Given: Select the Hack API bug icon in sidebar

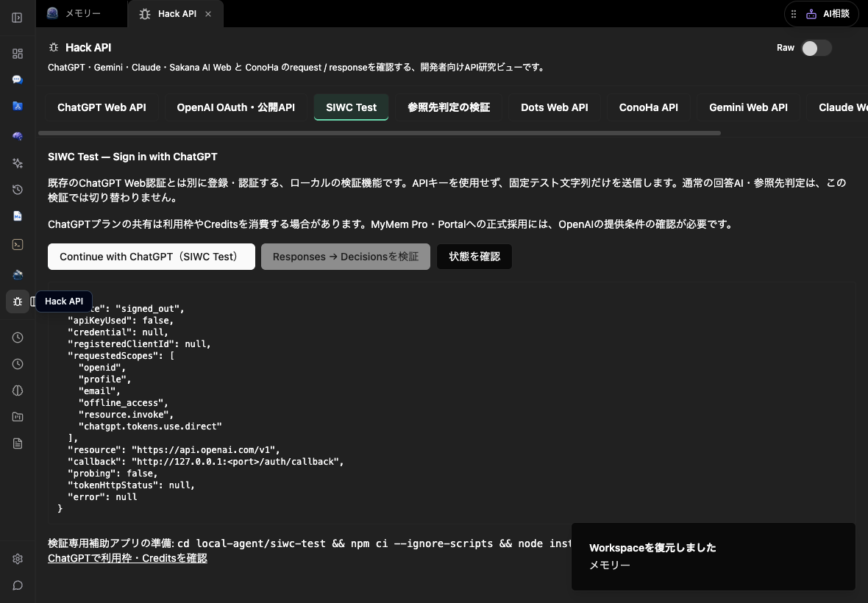Looking at the screenshot, I should coord(17,301).
